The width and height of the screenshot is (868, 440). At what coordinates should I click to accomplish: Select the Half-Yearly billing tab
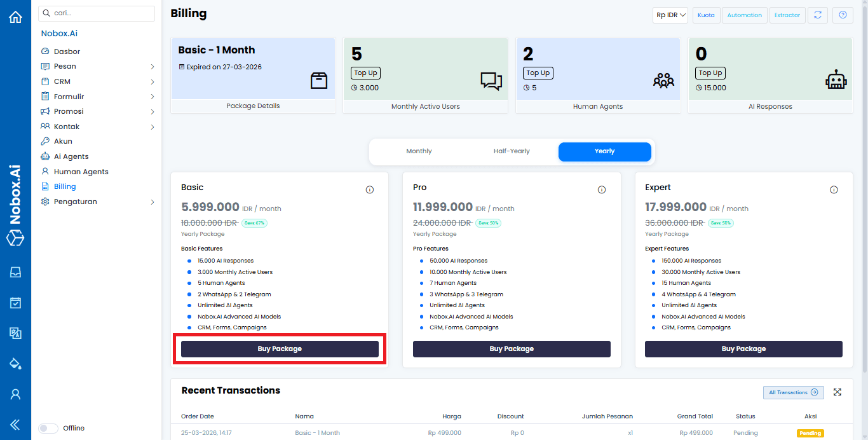tap(512, 151)
